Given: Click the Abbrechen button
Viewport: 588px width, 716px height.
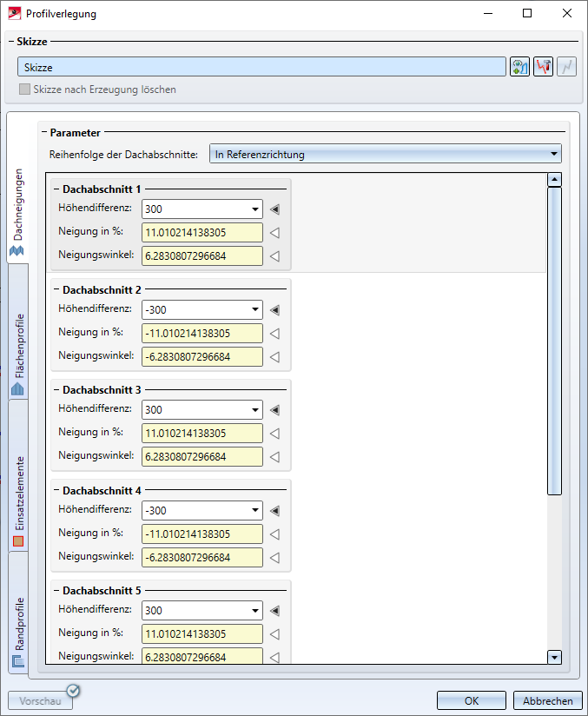Looking at the screenshot, I should tap(548, 700).
